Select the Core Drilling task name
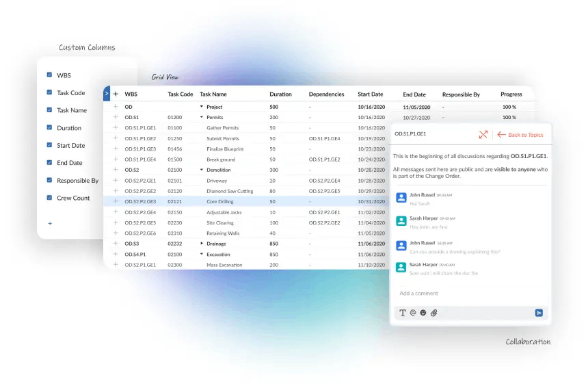Viewport: 588px width, 384px height. click(220, 201)
